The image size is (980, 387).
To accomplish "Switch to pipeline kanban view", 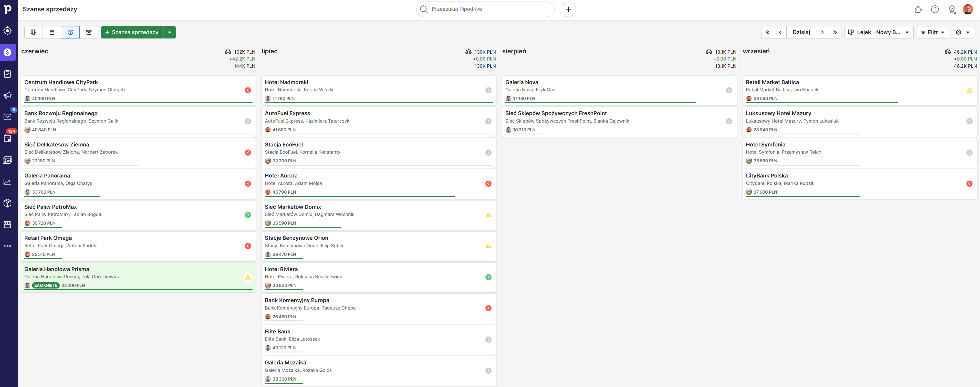I will (34, 32).
